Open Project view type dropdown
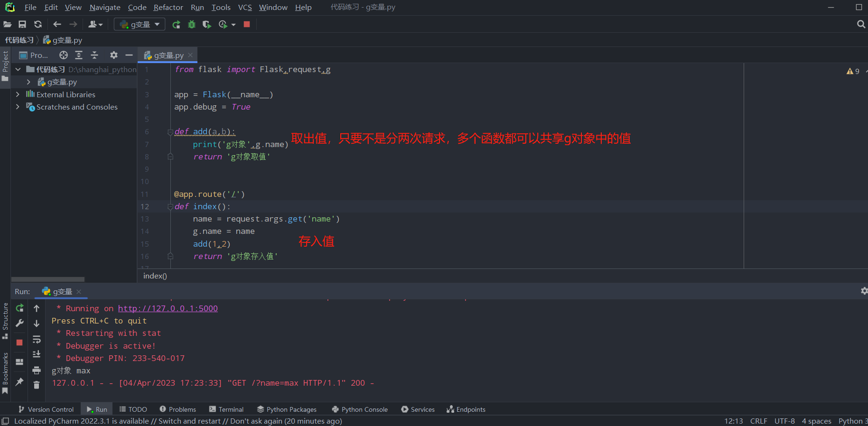The width and height of the screenshot is (868, 426). [34, 55]
